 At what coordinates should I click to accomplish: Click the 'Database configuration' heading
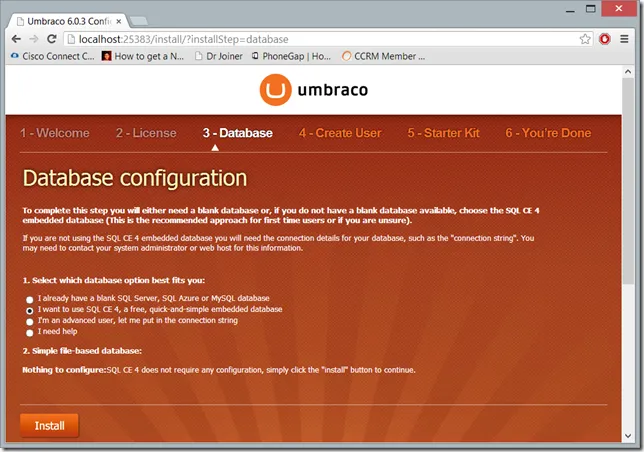point(135,178)
